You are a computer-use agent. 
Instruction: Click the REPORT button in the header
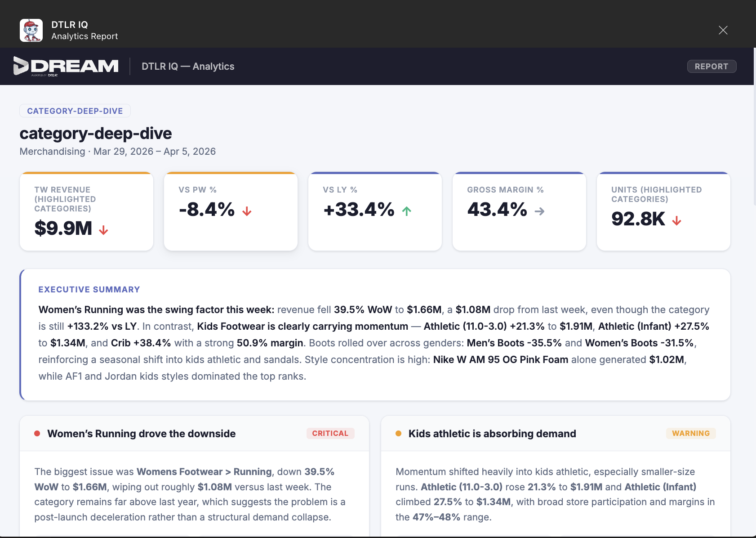pyautogui.click(x=712, y=66)
